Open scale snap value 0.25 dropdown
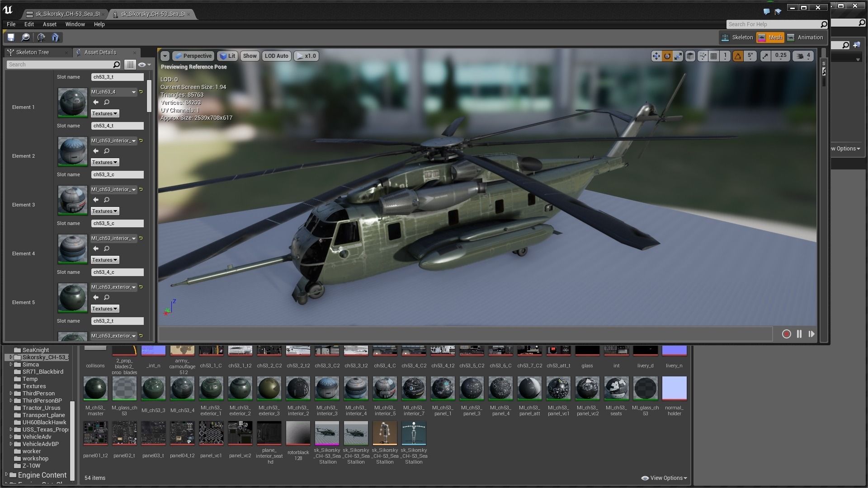 [781, 56]
